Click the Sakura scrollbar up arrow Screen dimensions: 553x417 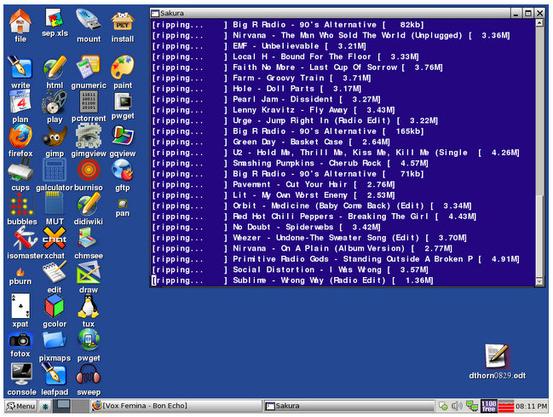[x=539, y=23]
